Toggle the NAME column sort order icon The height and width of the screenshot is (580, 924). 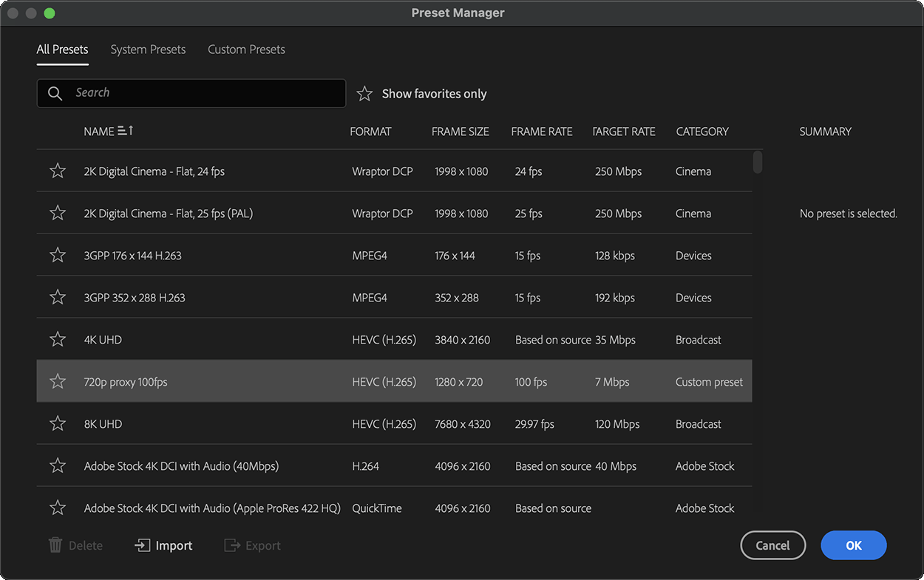[x=126, y=131]
